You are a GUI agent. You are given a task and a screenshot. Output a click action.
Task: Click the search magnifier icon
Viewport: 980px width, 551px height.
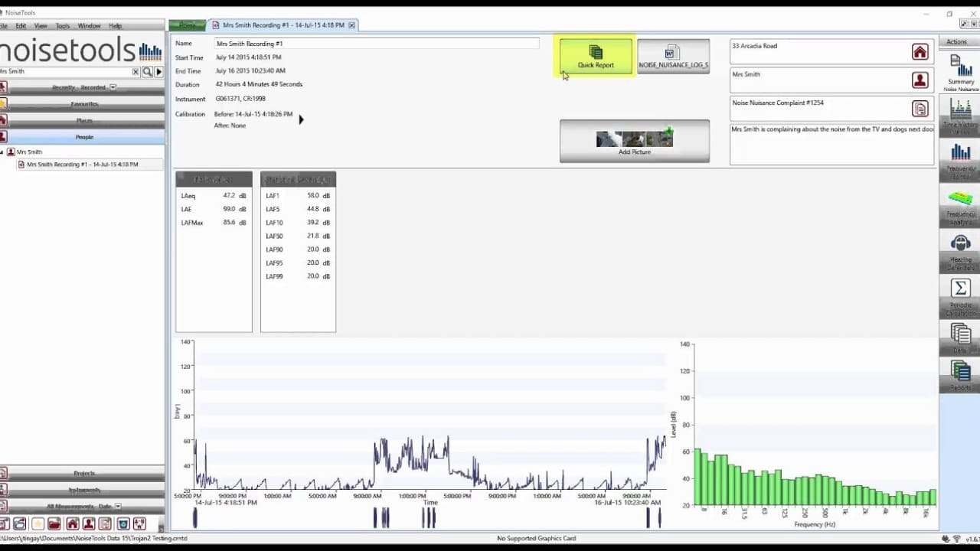(147, 71)
